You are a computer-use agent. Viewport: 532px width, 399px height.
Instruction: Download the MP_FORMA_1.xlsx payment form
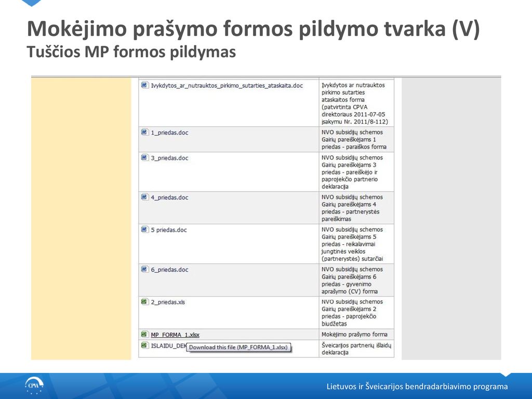coord(175,335)
